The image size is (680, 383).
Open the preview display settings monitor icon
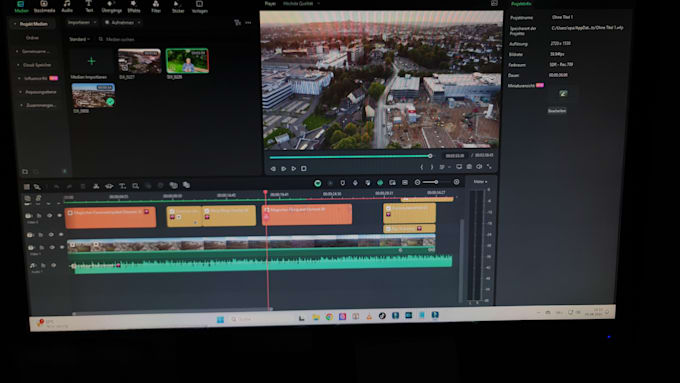(459, 167)
